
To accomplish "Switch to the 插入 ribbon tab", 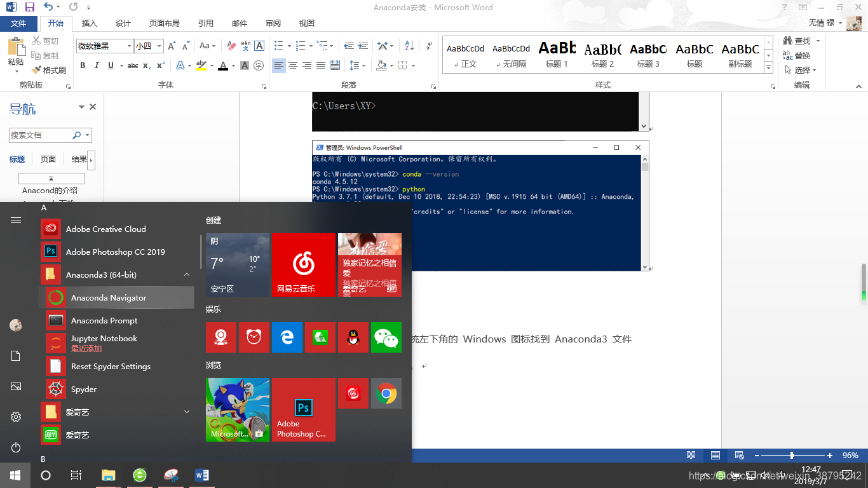I will click(90, 24).
